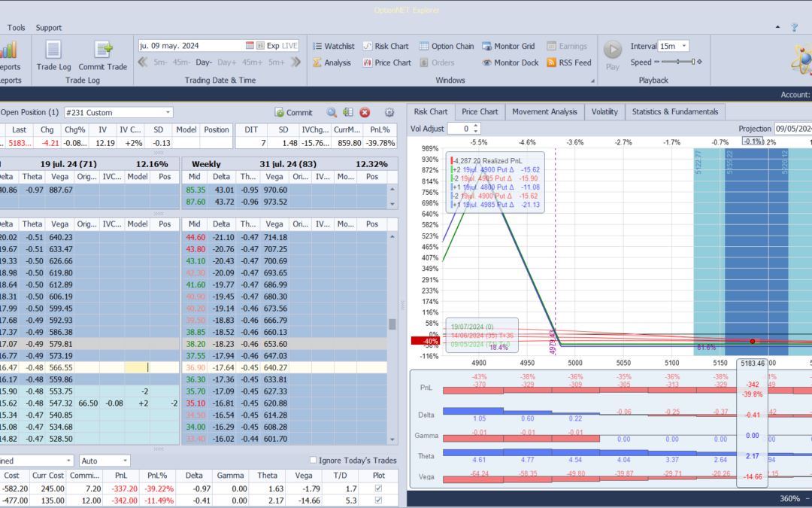Click the Day+ time step button
The height and width of the screenshot is (508, 812).
[227, 62]
